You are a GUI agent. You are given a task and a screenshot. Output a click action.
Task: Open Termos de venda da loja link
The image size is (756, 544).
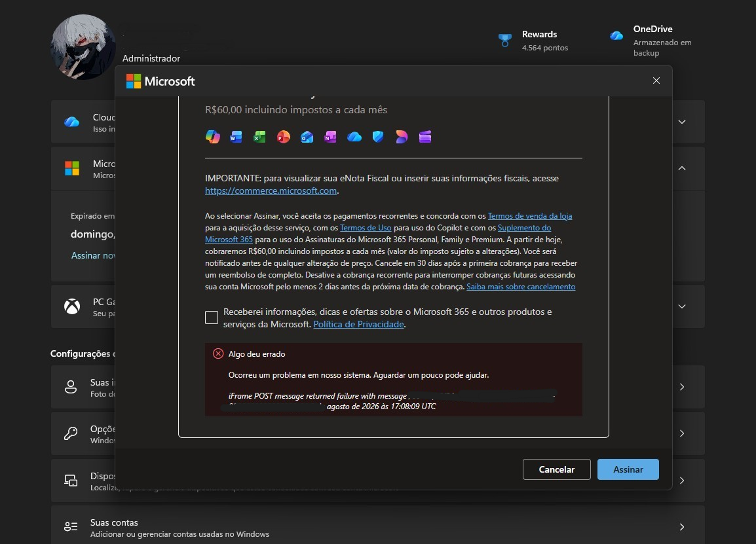tap(530, 216)
